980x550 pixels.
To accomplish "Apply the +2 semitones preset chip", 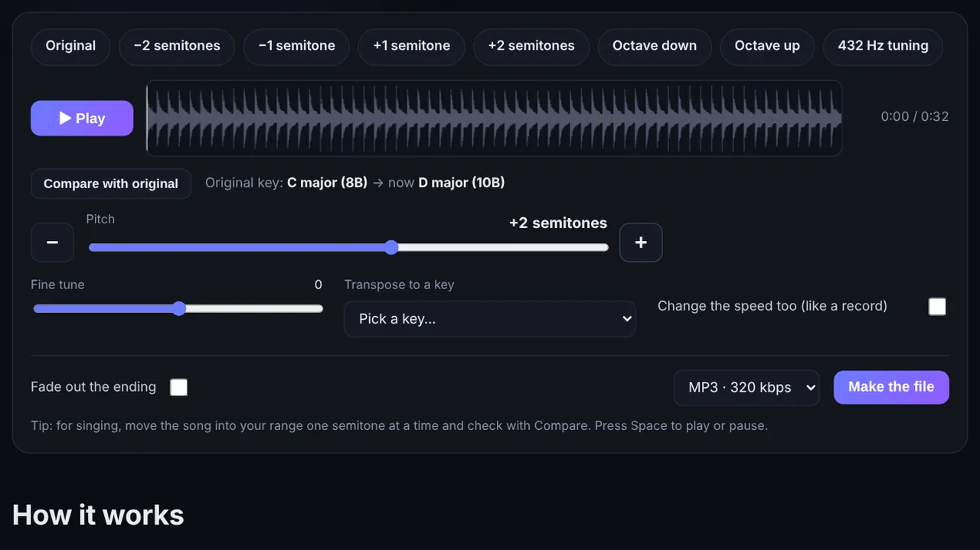I will [x=531, y=46].
